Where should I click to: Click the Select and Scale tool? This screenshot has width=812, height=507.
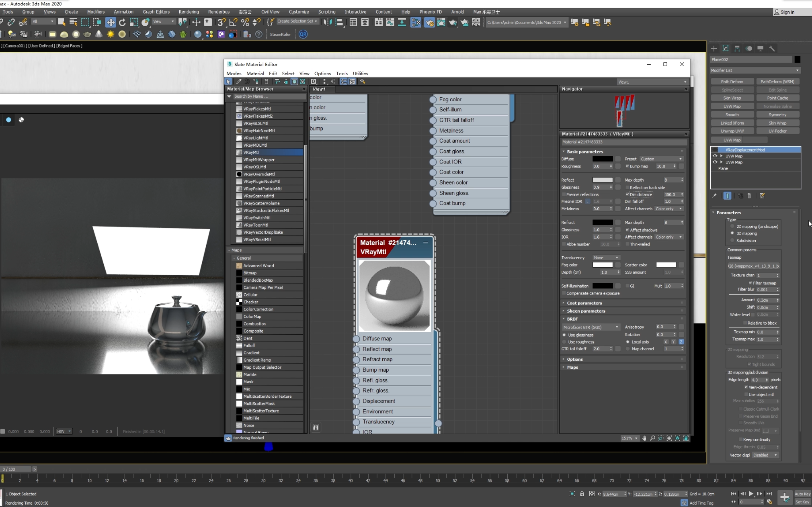(134, 22)
